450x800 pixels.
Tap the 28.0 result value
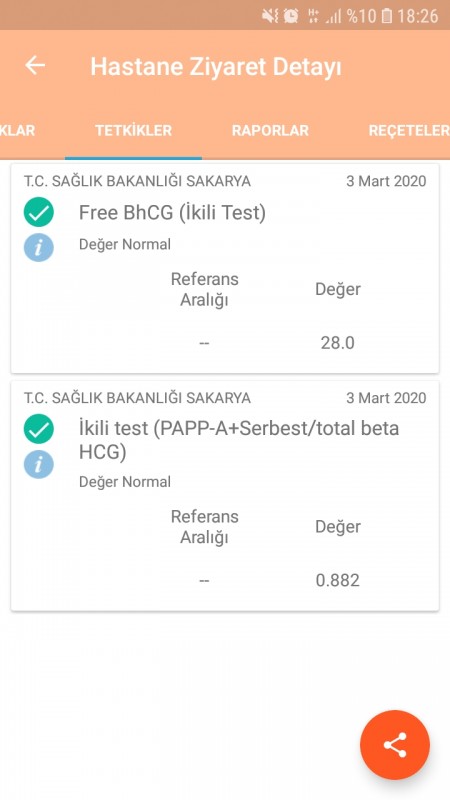pyautogui.click(x=337, y=343)
